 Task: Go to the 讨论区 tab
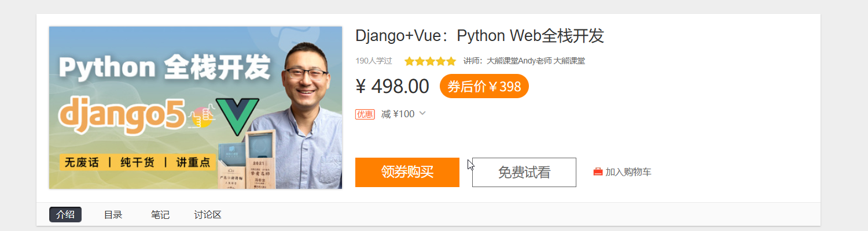click(208, 215)
